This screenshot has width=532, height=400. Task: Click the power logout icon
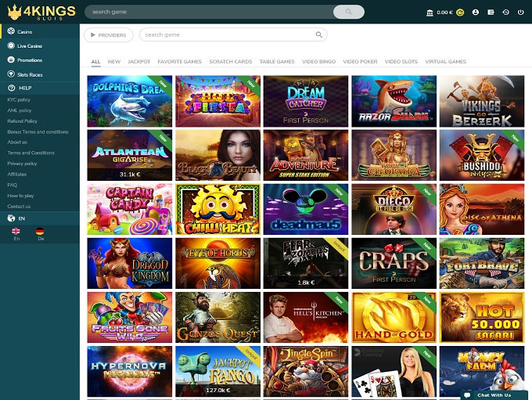520,13
